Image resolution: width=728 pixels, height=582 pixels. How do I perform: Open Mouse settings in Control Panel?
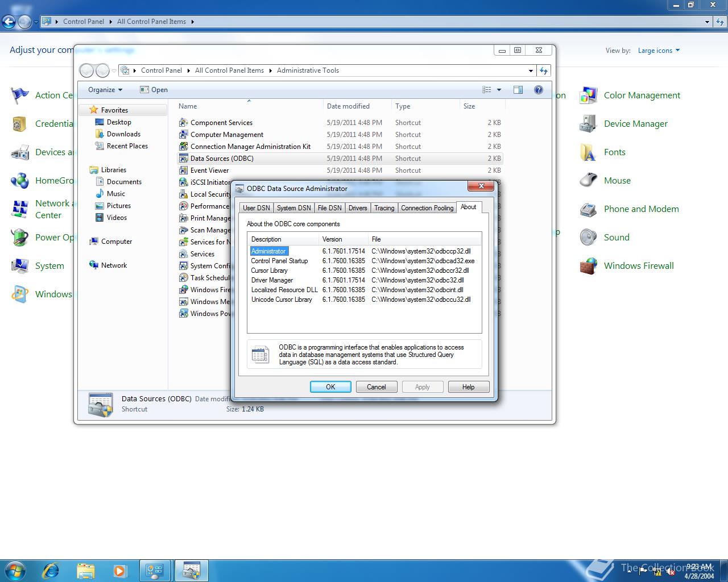617,181
